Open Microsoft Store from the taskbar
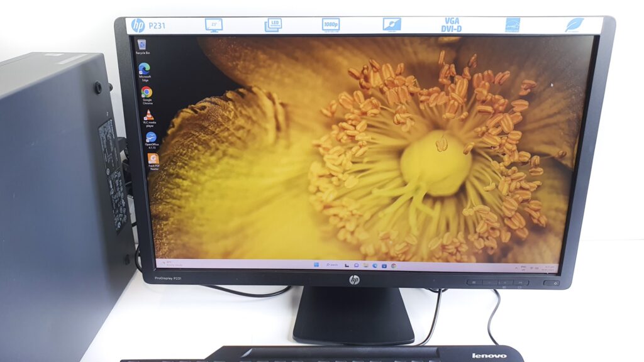Image resolution: width=644 pixels, height=362 pixels. point(384,265)
